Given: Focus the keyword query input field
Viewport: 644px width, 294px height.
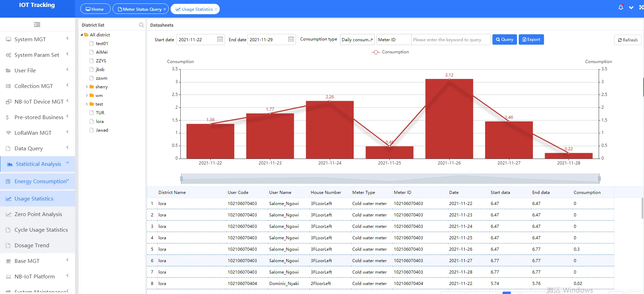Looking at the screenshot, I should tap(451, 39).
